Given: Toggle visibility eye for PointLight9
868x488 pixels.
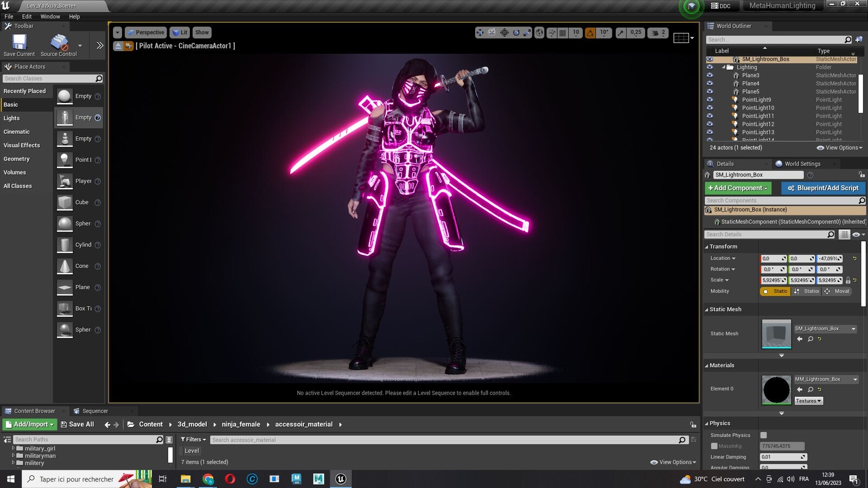Looking at the screenshot, I should coord(710,100).
